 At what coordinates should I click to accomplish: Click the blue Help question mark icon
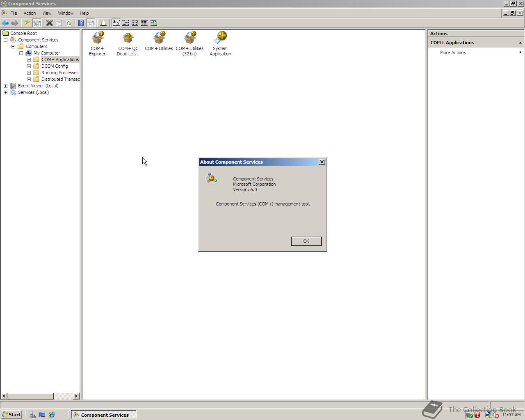click(x=81, y=23)
